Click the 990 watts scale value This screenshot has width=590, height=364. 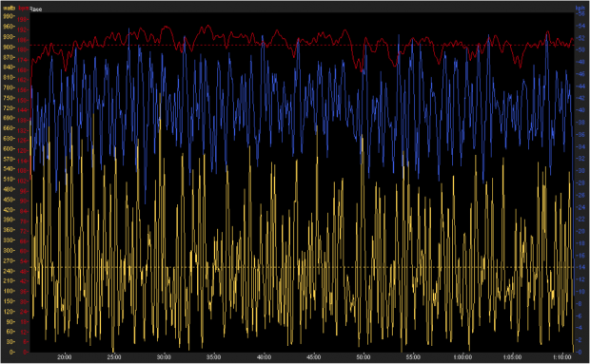[8, 16]
